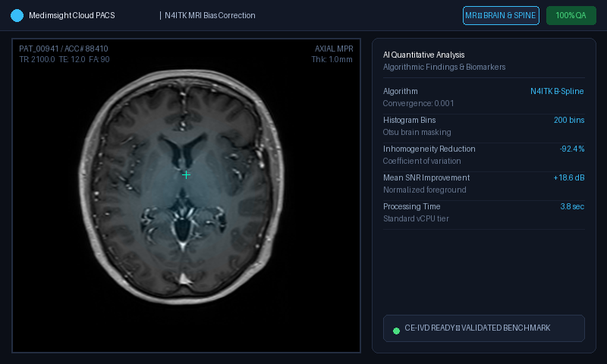Click the 'CE-IVD READY VALIDATED BENCHMARK' banner text

click(x=477, y=328)
